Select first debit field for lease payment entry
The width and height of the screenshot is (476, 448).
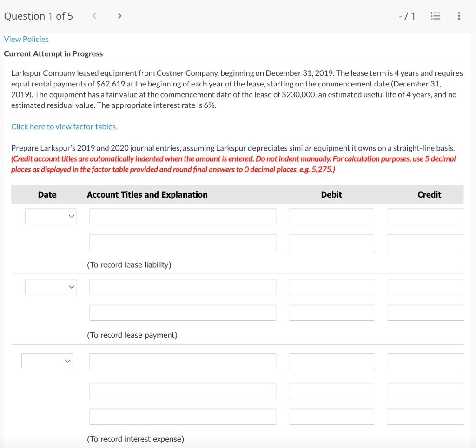[331, 287]
